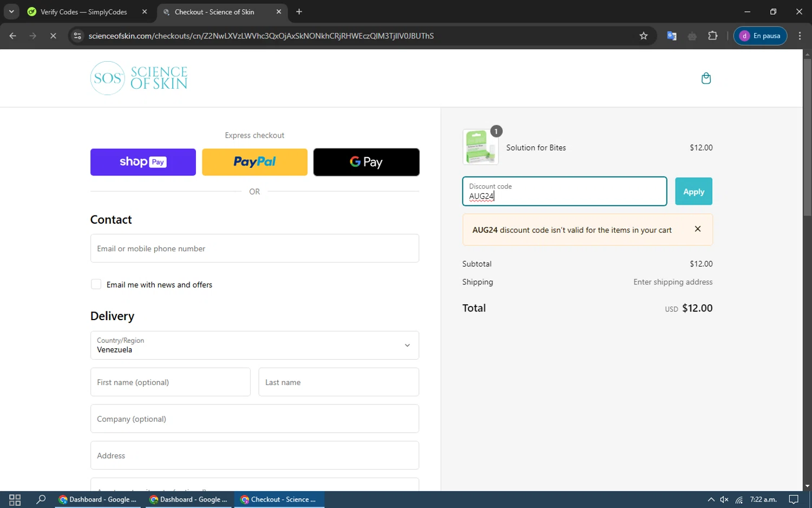812x508 pixels.
Task: Click the Enter shipping address text
Action: click(673, 282)
